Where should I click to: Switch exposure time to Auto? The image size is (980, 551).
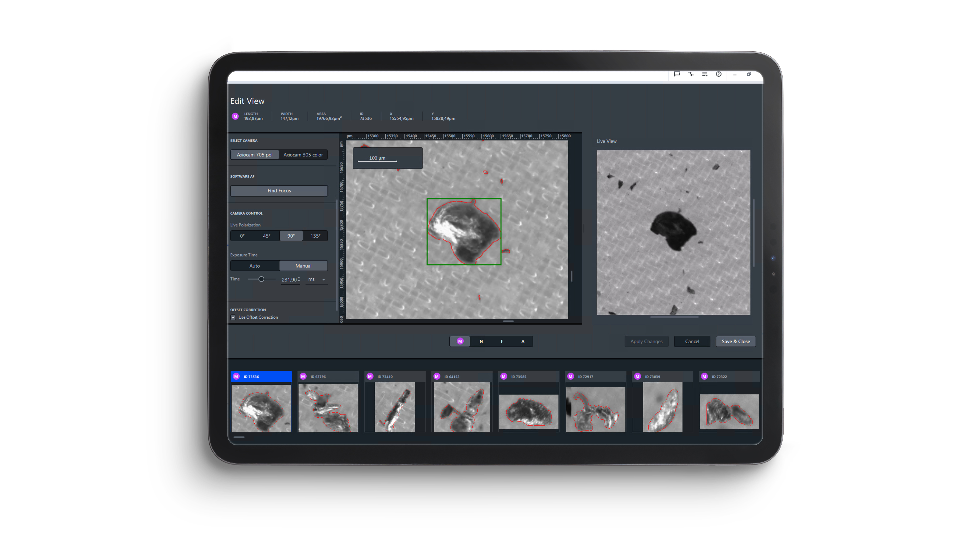tap(255, 266)
